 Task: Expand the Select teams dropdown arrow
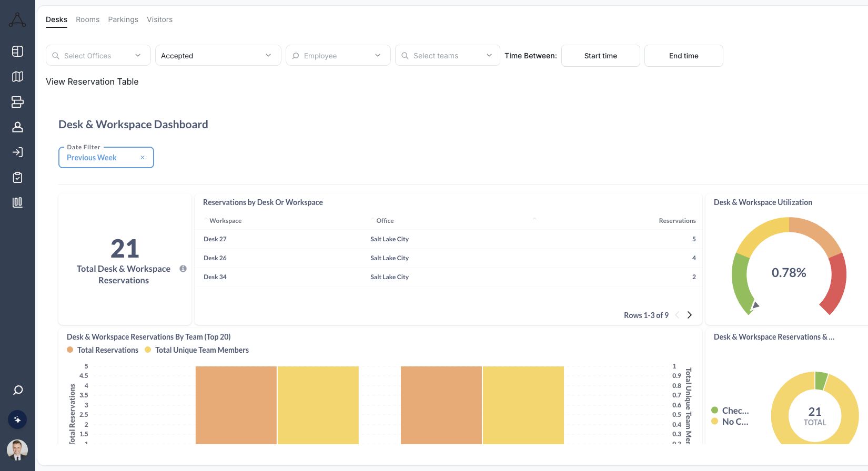(489, 55)
